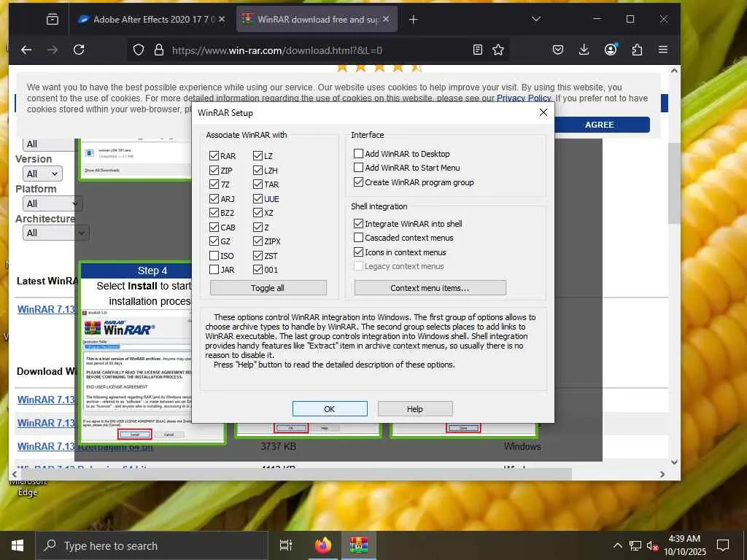Uncheck the ZIP association checkbox
Viewport: 747px width, 560px height.
tap(214, 170)
